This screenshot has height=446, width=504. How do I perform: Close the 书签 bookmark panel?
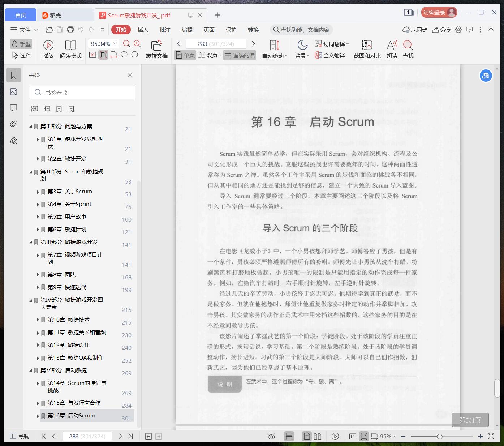click(x=130, y=75)
